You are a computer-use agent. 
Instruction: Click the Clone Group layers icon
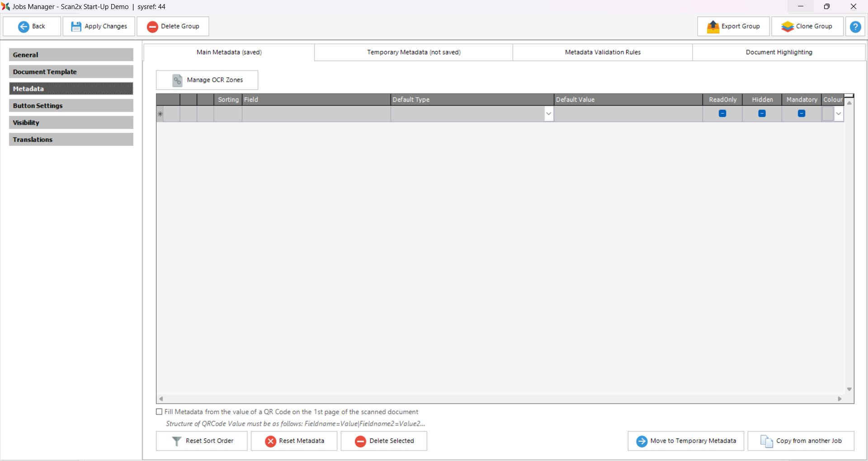pyautogui.click(x=787, y=27)
